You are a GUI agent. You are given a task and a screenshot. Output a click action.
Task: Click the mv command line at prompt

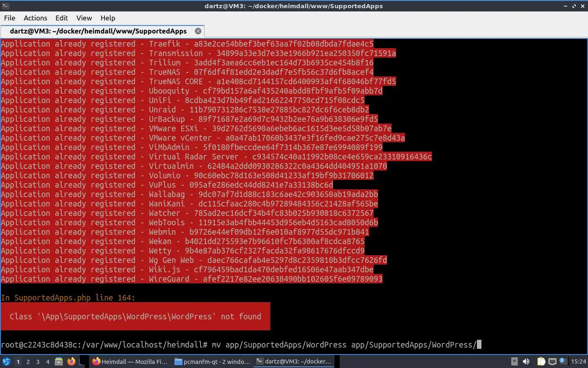(x=241, y=345)
